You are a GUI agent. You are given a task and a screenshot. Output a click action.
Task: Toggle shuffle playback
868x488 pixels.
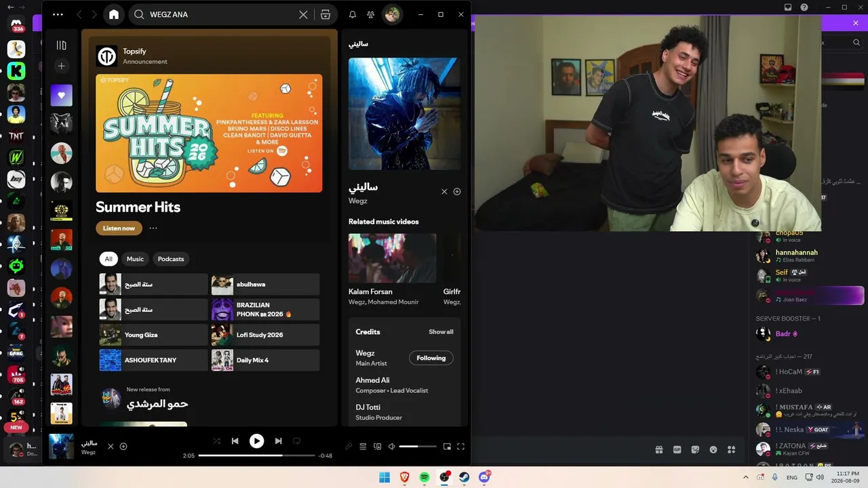[216, 441]
